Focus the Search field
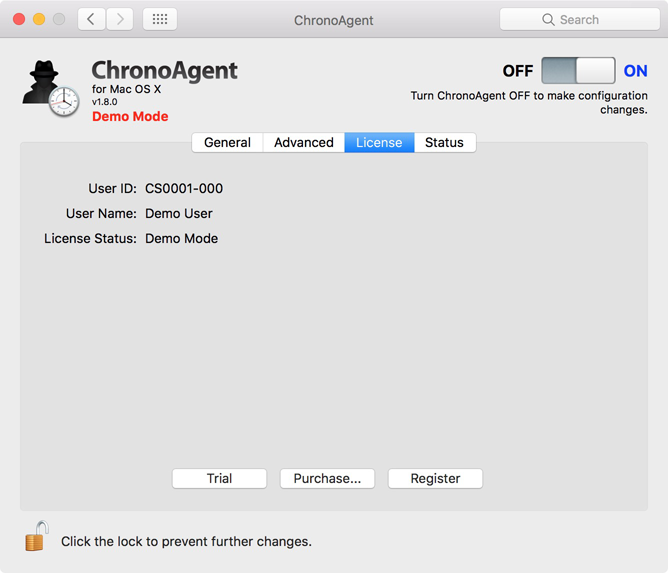Viewport: 668px width, 573px height. pos(580,19)
